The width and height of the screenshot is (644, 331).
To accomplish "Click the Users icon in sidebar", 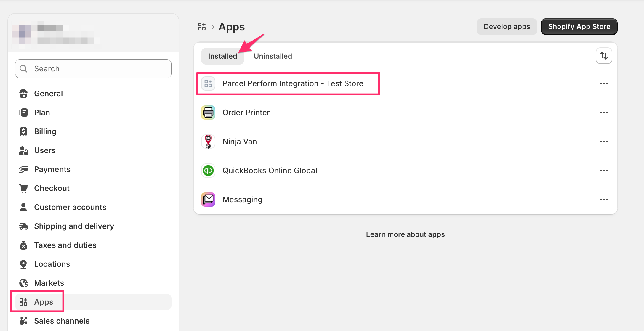I will click(23, 150).
